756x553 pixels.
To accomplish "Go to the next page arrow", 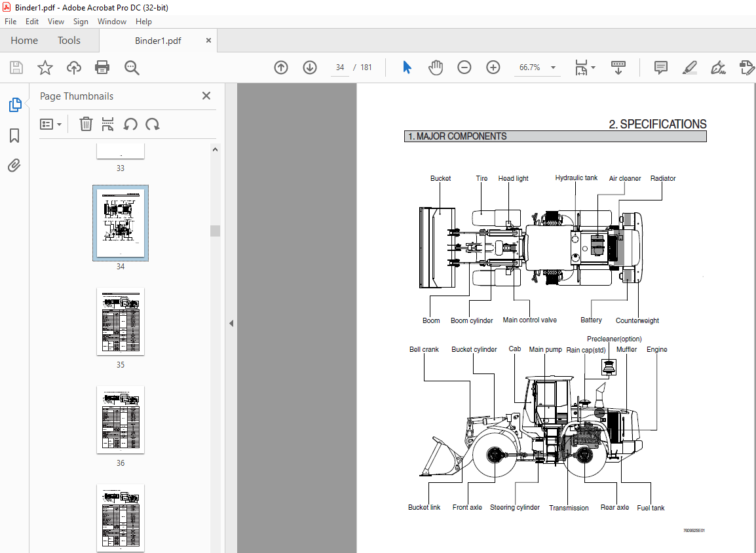I will pyautogui.click(x=309, y=67).
